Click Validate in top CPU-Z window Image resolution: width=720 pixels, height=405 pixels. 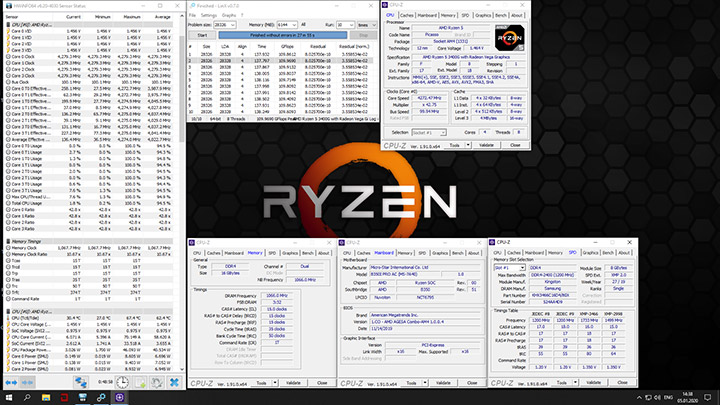pos(486,145)
